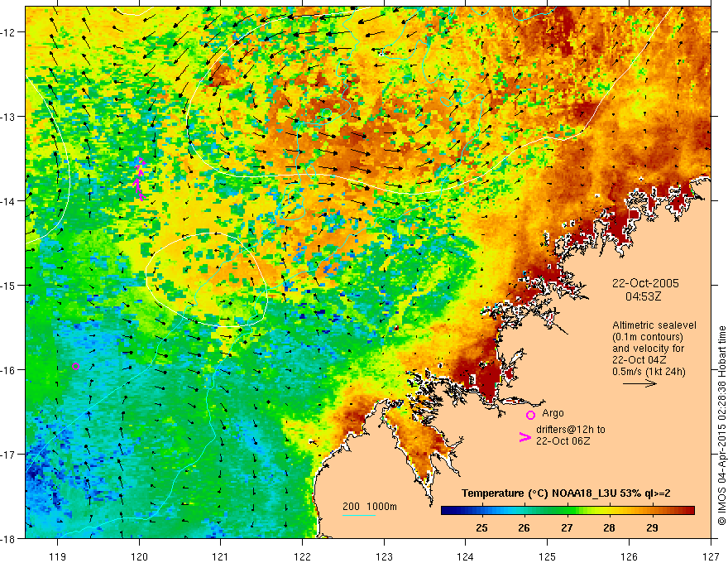
Task: Click the IMOS copyright vertical text
Action: [721, 425]
